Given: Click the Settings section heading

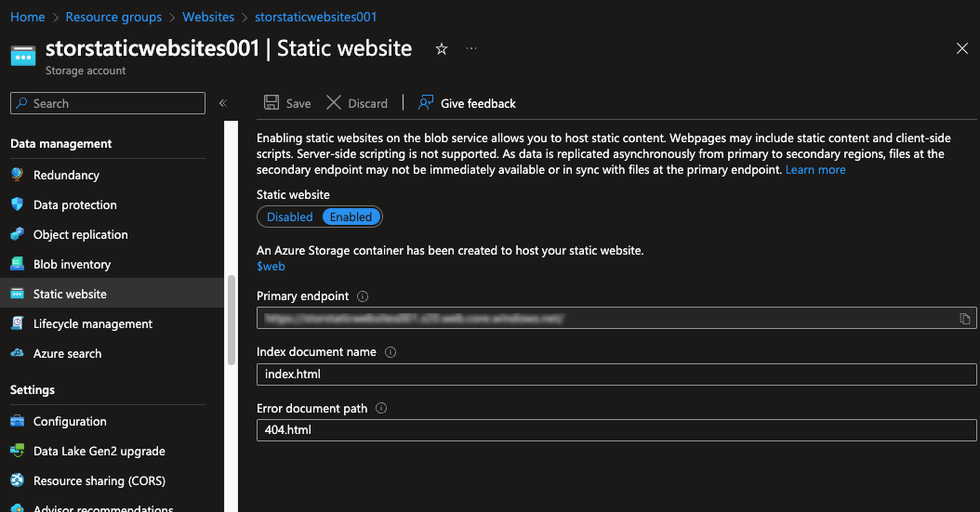Looking at the screenshot, I should coord(33,389).
